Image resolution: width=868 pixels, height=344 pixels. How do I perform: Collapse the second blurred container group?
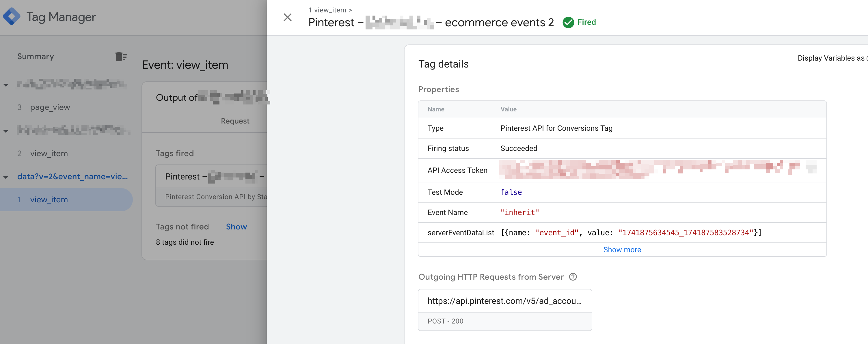pos(6,131)
